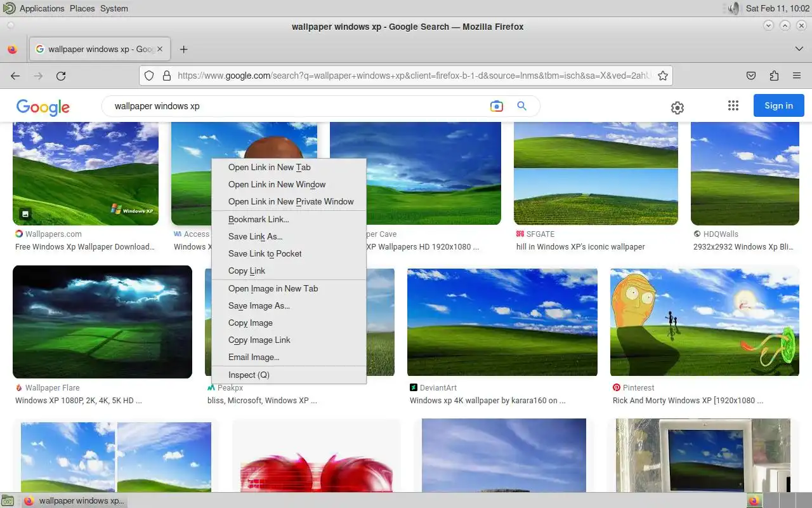This screenshot has width=812, height=508.
Task: Bookmark this page with the star
Action: (663, 76)
